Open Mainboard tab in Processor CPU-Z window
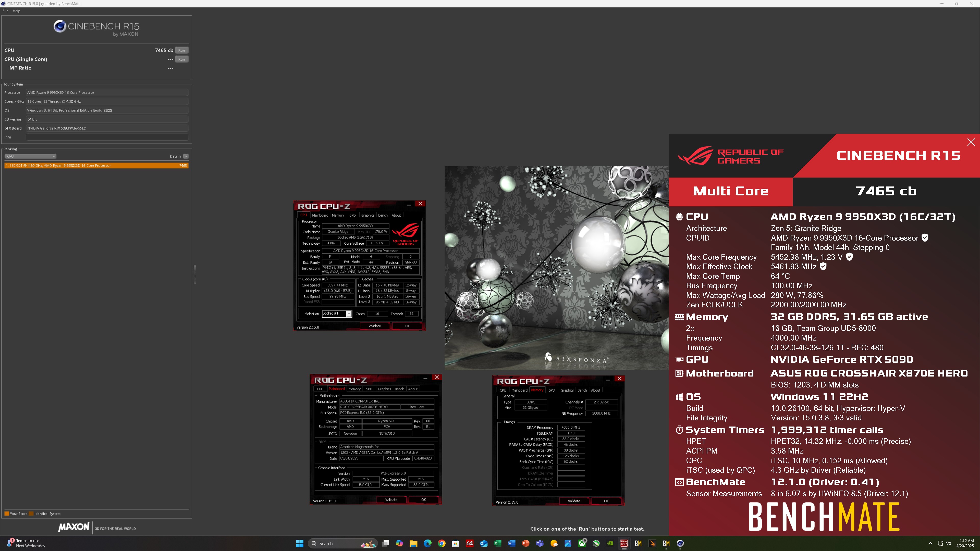This screenshot has width=980, height=551. click(x=320, y=215)
